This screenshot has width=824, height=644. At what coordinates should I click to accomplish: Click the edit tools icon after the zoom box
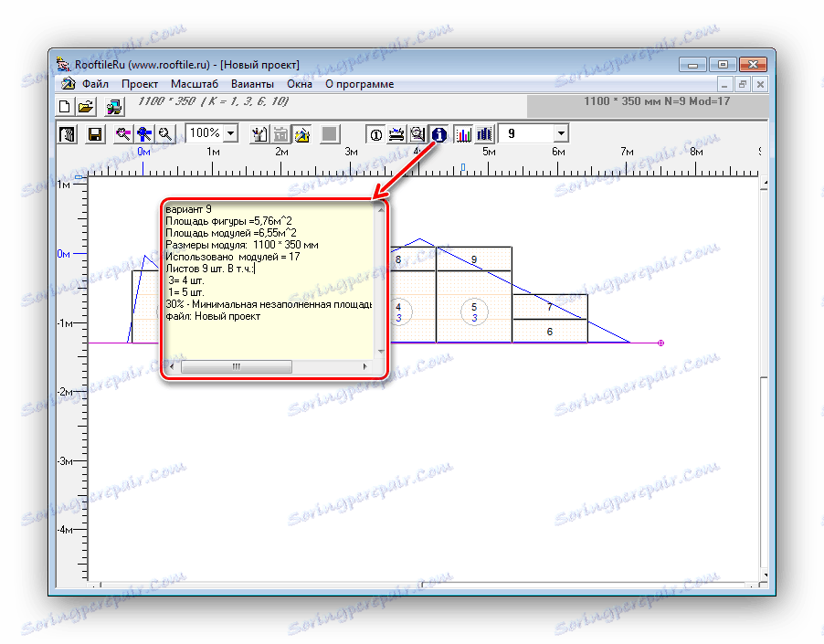[259, 134]
